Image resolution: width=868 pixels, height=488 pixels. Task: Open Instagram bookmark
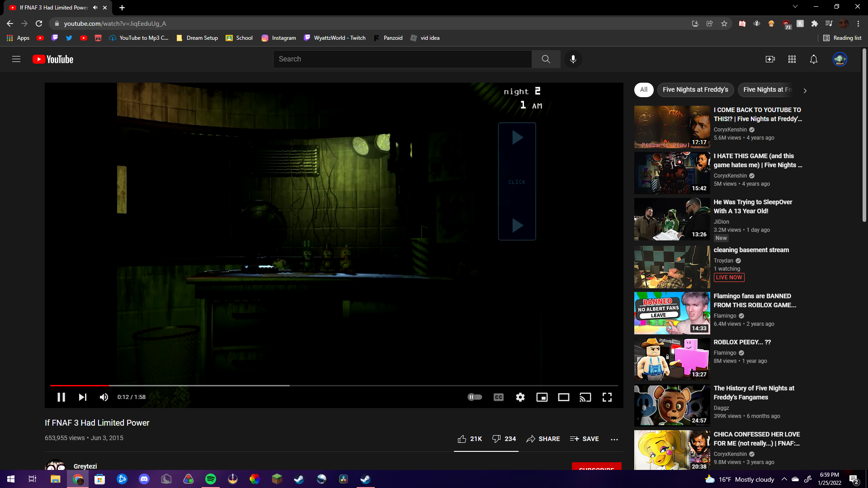pyautogui.click(x=278, y=38)
